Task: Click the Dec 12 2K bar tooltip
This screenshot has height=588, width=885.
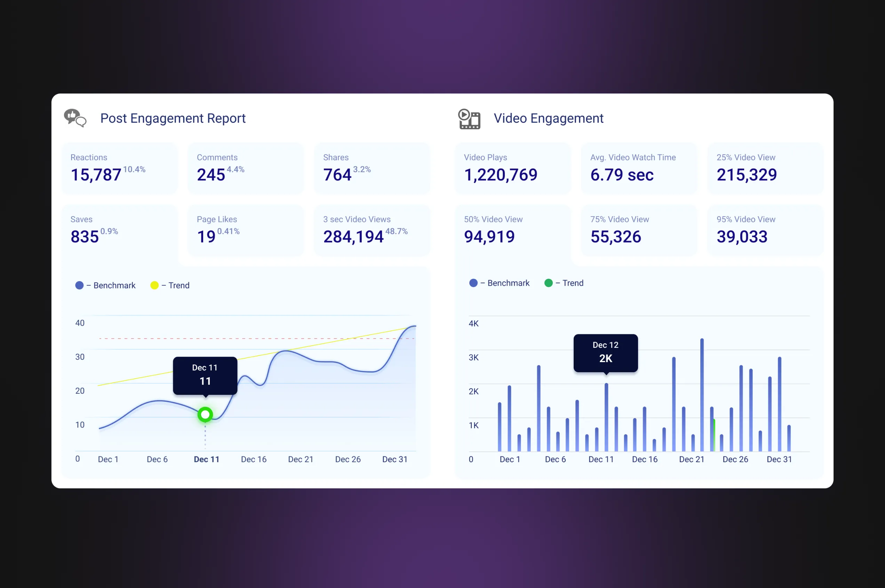Action: pos(605,352)
